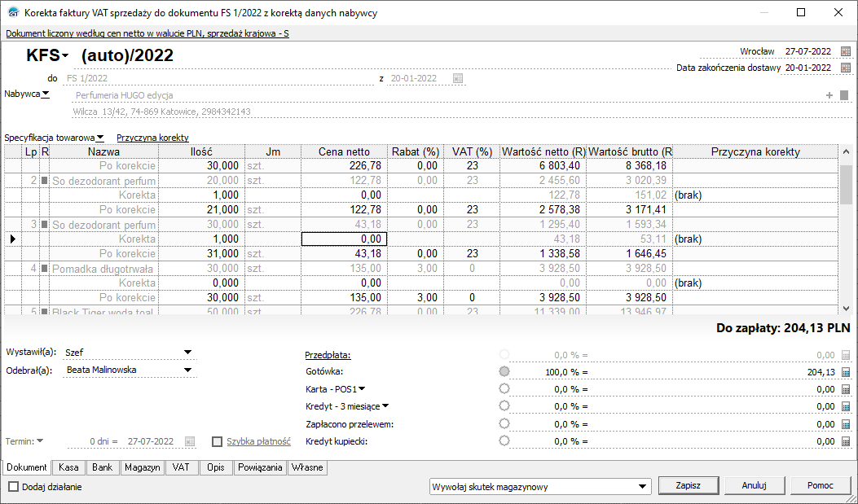Expand Specyfikacja towarowa dropdown

[100, 138]
